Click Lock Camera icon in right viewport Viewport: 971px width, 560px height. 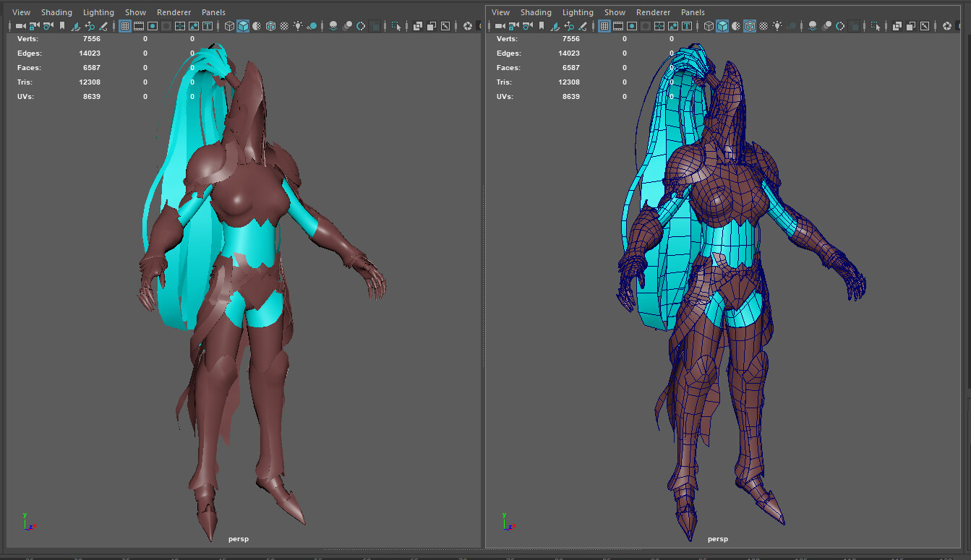[x=513, y=26]
